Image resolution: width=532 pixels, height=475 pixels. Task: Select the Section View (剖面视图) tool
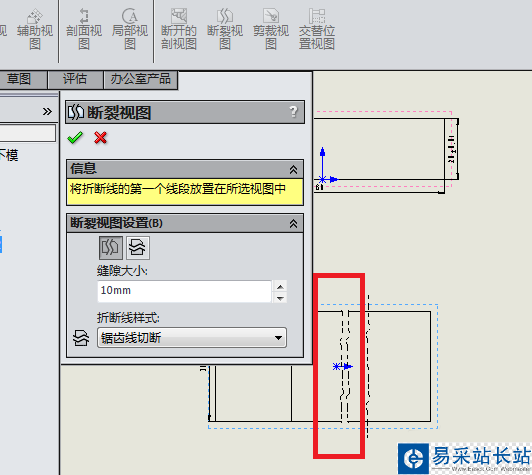click(x=84, y=30)
